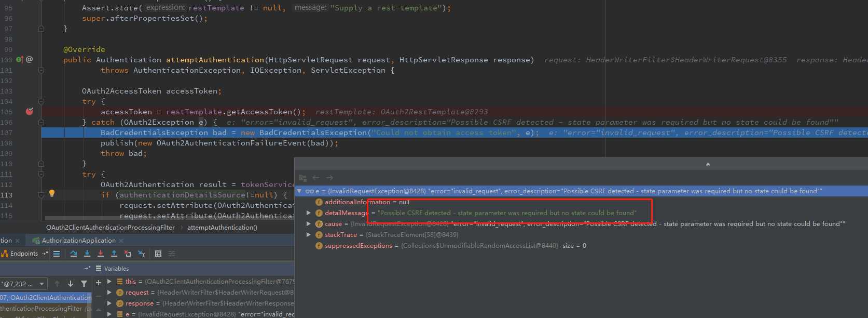Expand the detailMessage field in popup
This screenshot has width=868, height=318.
tap(309, 213)
